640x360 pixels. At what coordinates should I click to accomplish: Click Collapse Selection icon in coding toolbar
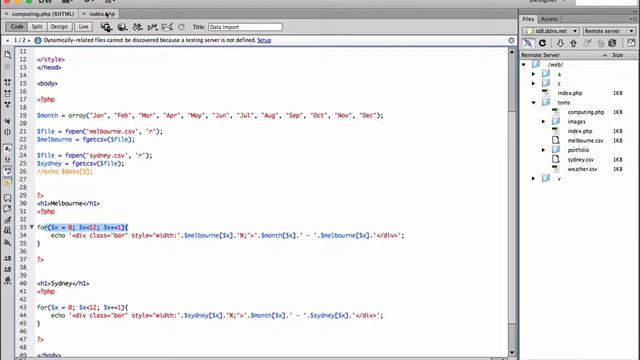click(7, 93)
